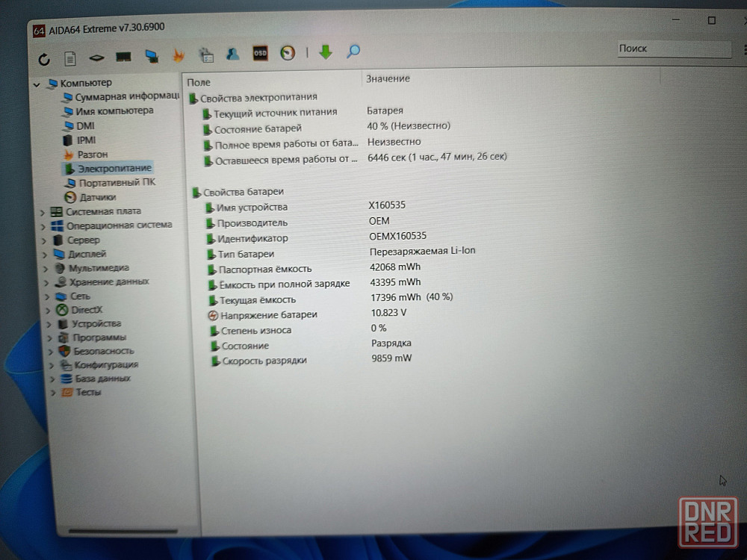Expand the Операционная система node
The height and width of the screenshot is (560, 747).
[x=43, y=227]
